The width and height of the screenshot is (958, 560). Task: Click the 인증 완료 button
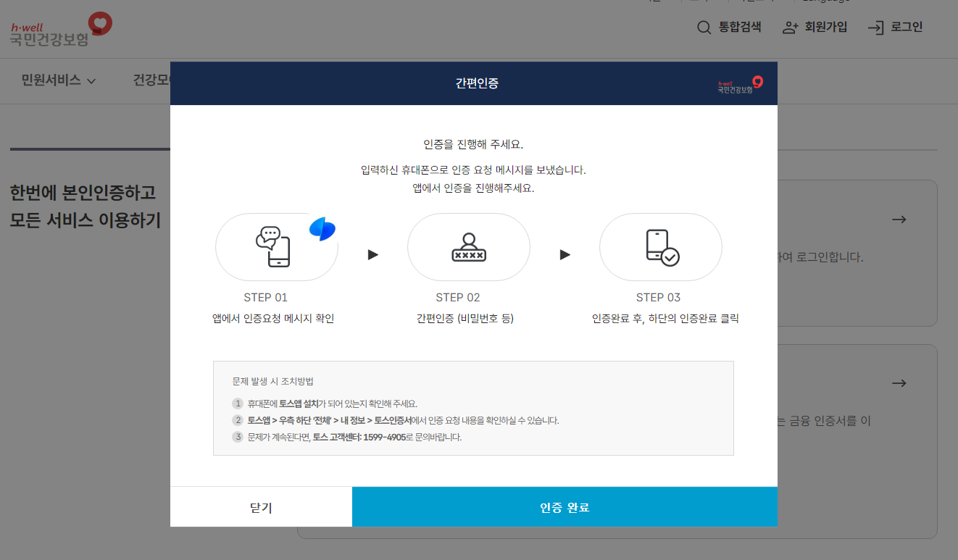[565, 507]
